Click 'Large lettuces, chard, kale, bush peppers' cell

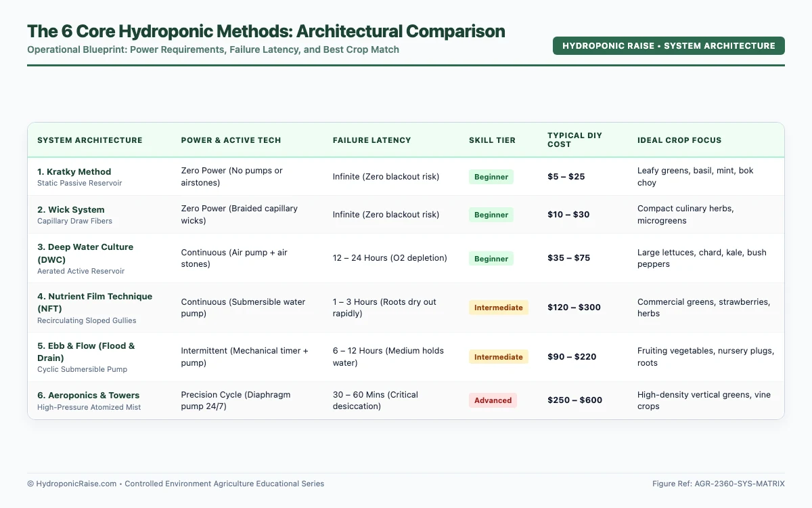[x=702, y=259]
